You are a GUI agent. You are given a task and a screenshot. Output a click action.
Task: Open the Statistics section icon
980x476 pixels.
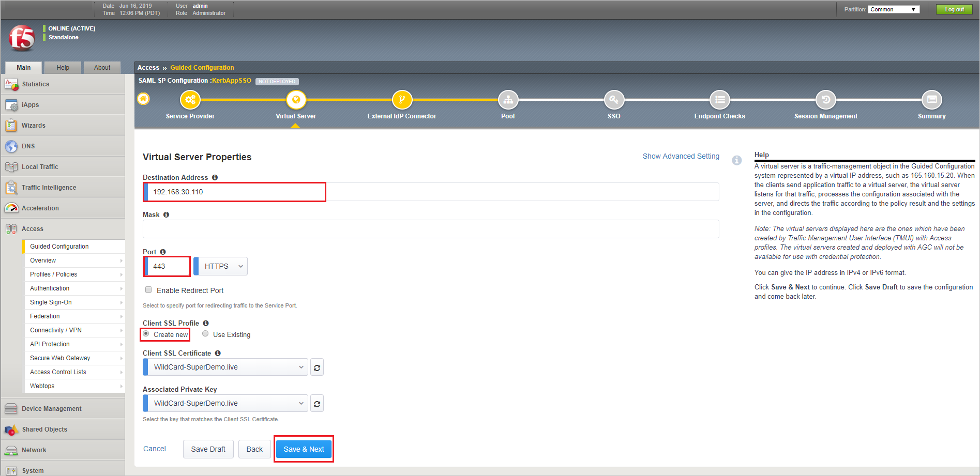[11, 84]
